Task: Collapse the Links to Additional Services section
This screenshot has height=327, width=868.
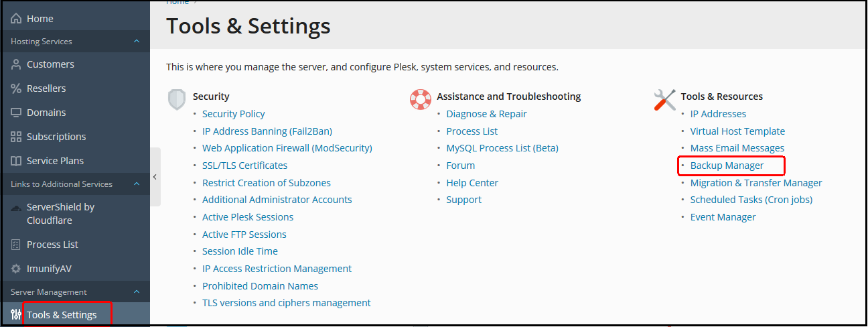Action: tap(137, 184)
